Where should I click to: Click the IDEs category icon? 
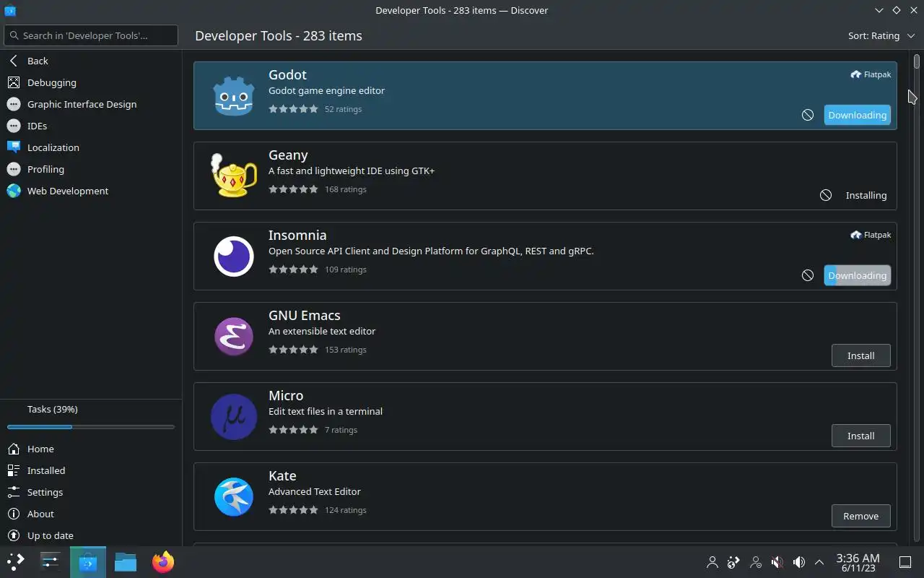tap(13, 126)
